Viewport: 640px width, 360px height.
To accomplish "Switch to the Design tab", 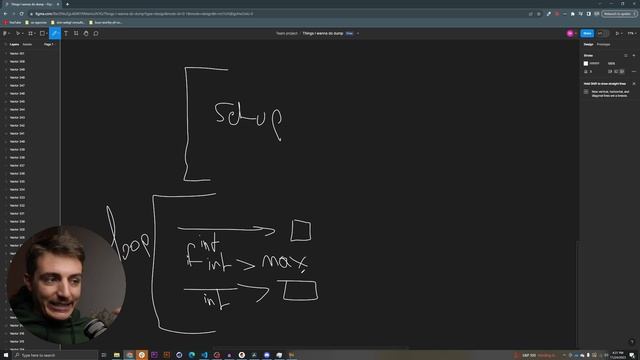I will pyautogui.click(x=588, y=44).
